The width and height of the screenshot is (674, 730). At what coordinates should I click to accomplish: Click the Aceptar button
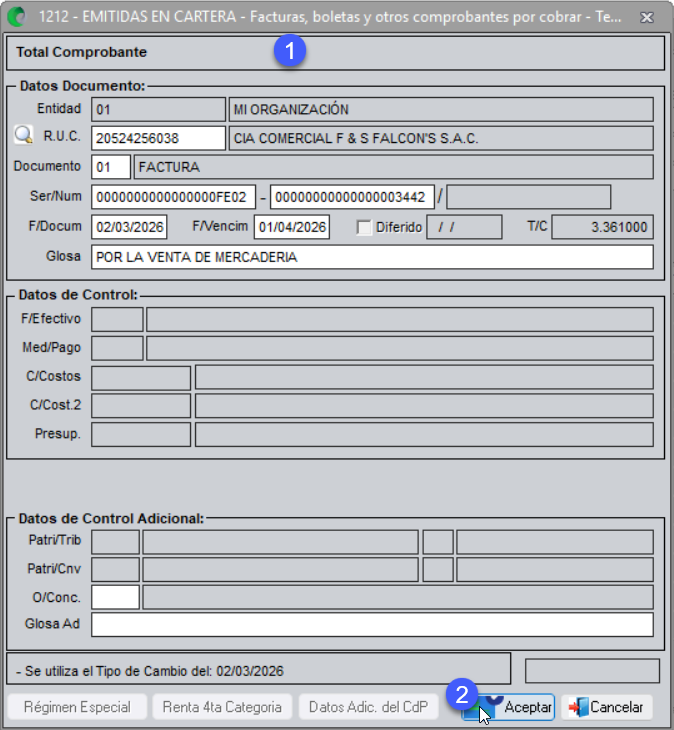[508, 707]
